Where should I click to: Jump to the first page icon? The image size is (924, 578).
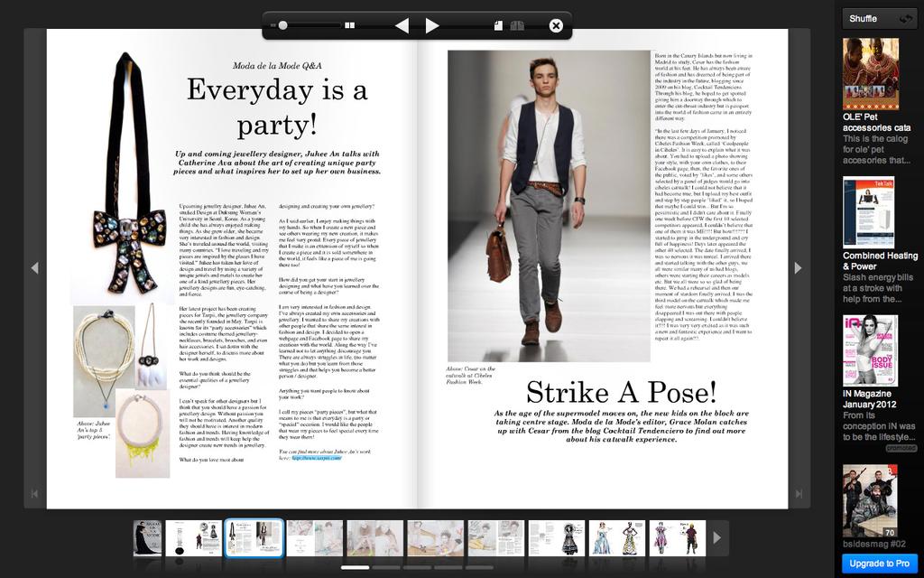point(35,494)
